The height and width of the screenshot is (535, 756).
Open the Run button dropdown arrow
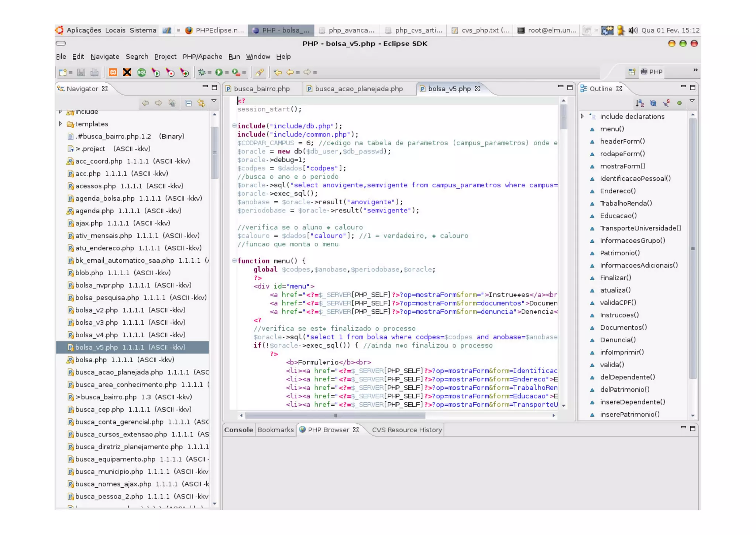click(227, 72)
